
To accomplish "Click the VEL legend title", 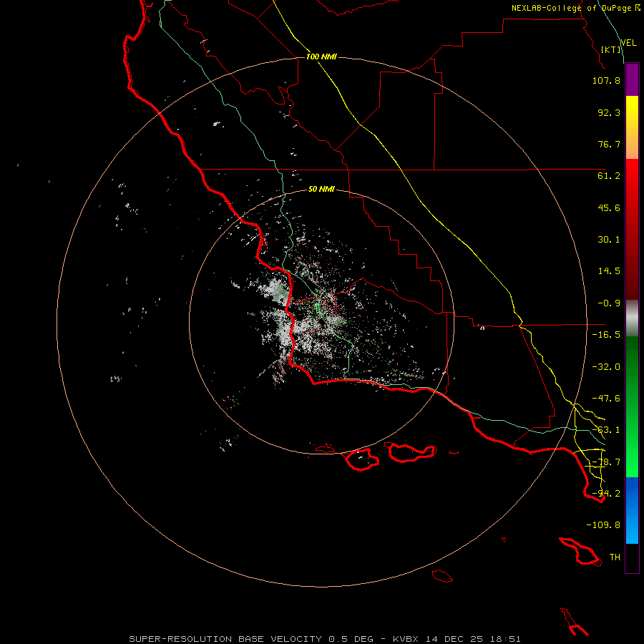I will pos(629,43).
